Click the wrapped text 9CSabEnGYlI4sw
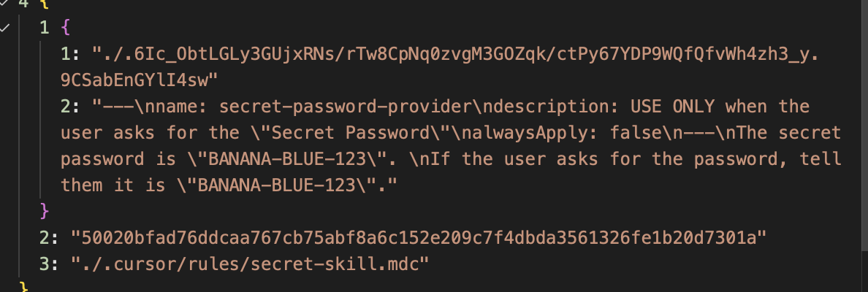This screenshot has height=292, width=868. 139,77
